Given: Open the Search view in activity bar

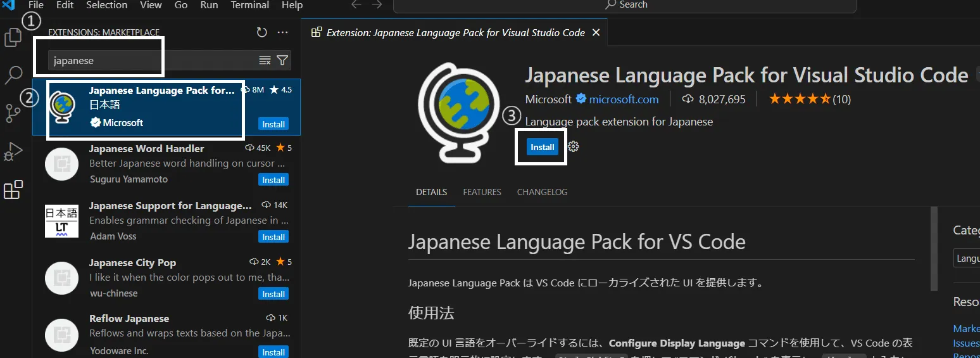Looking at the screenshot, I should pos(13,76).
